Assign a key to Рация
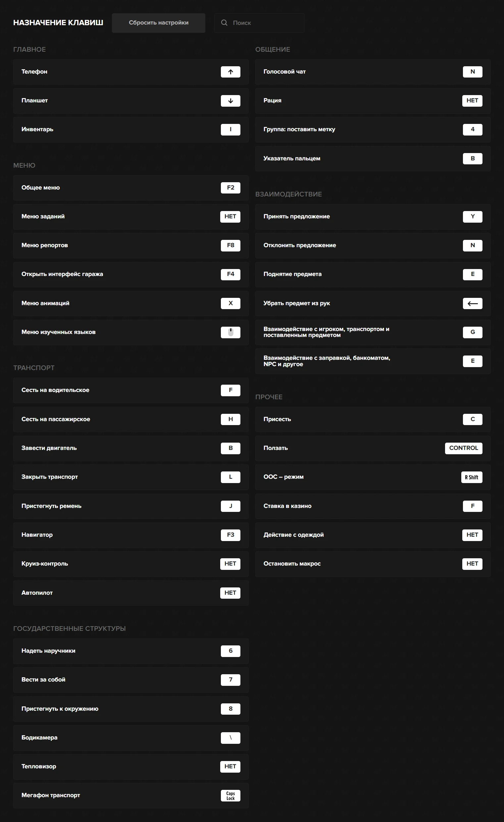Image resolution: width=504 pixels, height=822 pixels. pos(472,100)
